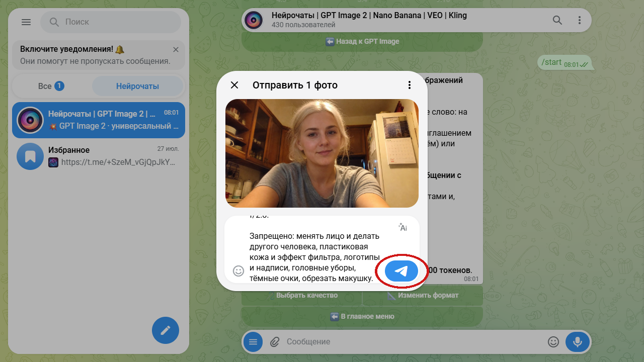Click the new message pencil button
Screen dimensions: 644x362
(x=166, y=330)
